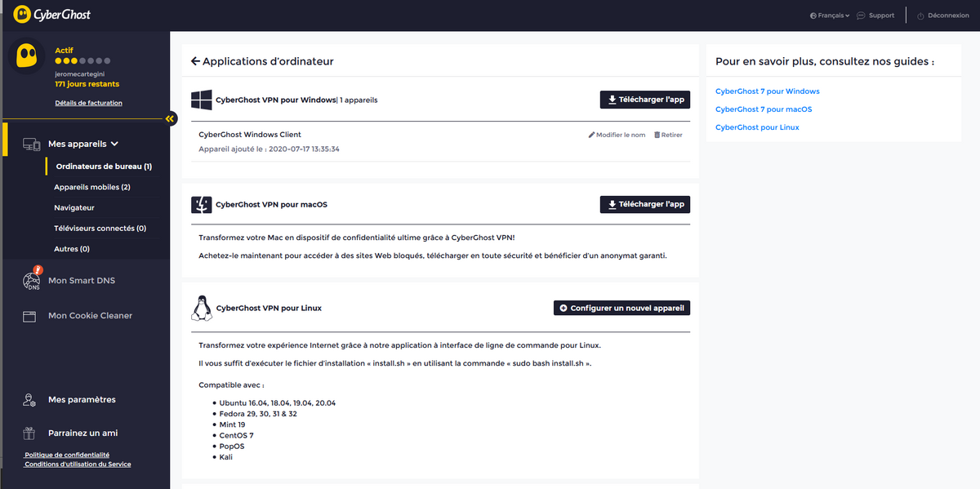Click the Mes paramètres gear-user icon
The height and width of the screenshot is (489, 980).
[29, 400]
